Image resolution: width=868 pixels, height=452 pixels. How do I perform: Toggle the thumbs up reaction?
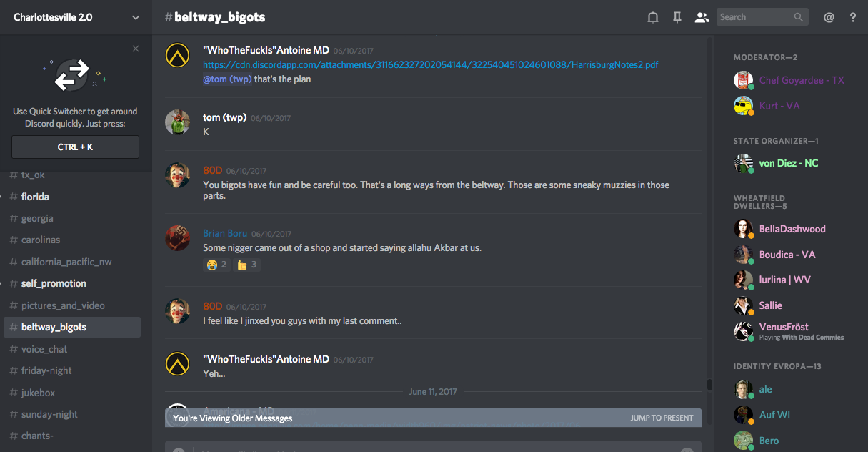246,265
